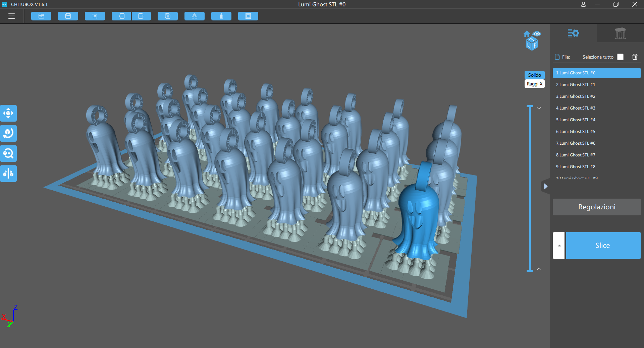Click the home view icon
644x348 pixels.
527,34
